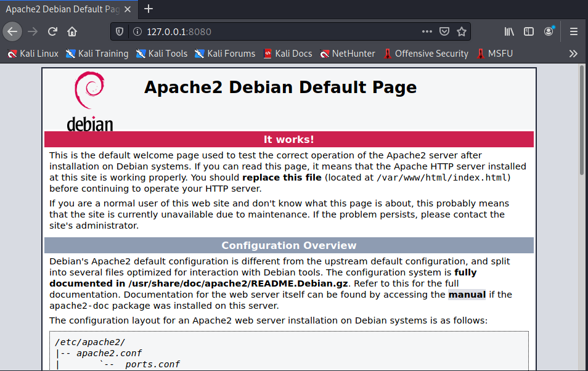Save page to Pocket
Image resolution: width=588 pixels, height=371 pixels.
[444, 31]
